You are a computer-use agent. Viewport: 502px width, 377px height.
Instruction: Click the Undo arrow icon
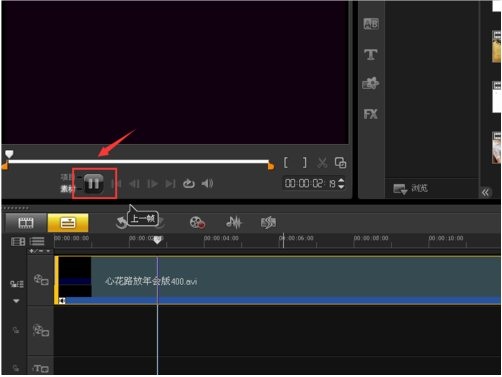pyautogui.click(x=121, y=223)
